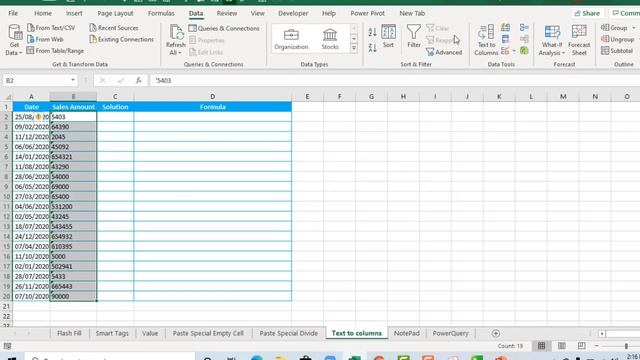Open What-If Analysis menu
The height and width of the screenshot is (360, 640).
click(552, 40)
